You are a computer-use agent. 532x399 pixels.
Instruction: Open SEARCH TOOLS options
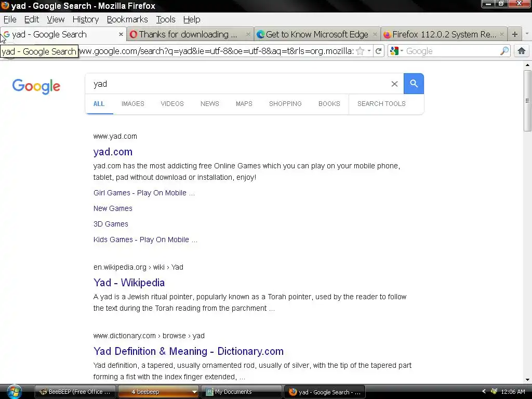[381, 104]
